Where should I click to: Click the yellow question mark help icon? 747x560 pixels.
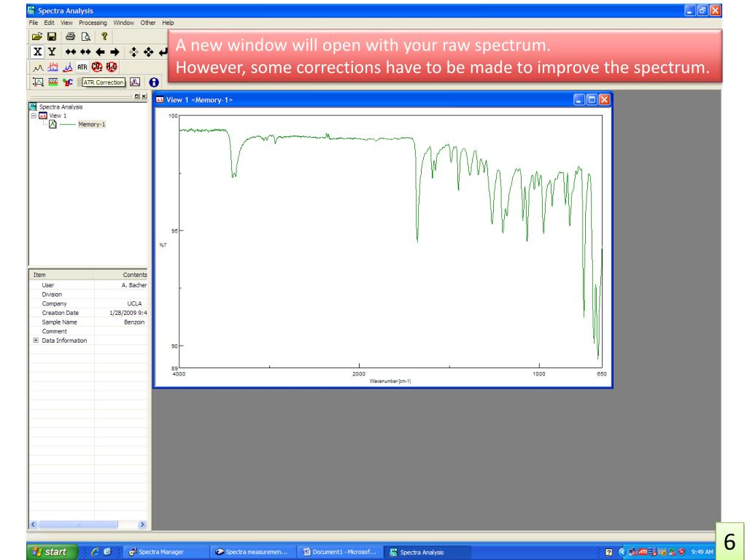click(104, 36)
